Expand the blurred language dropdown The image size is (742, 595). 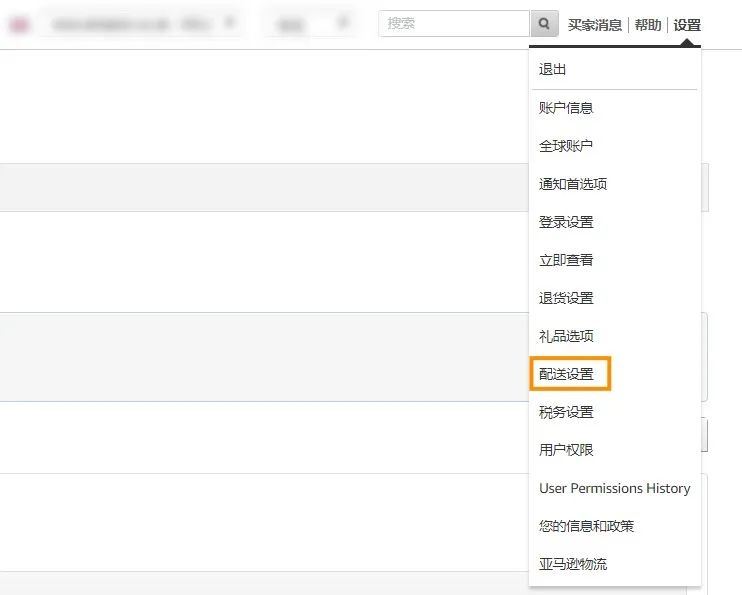[312, 23]
